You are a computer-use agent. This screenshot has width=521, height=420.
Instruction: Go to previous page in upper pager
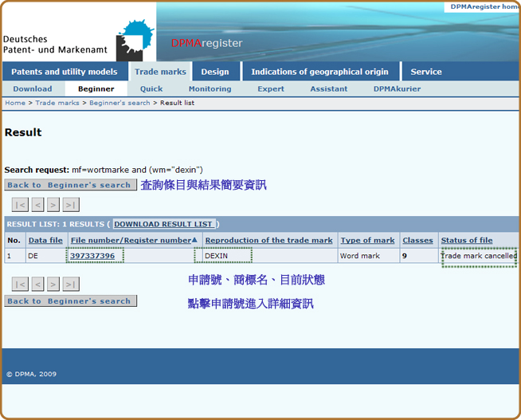[x=37, y=205]
